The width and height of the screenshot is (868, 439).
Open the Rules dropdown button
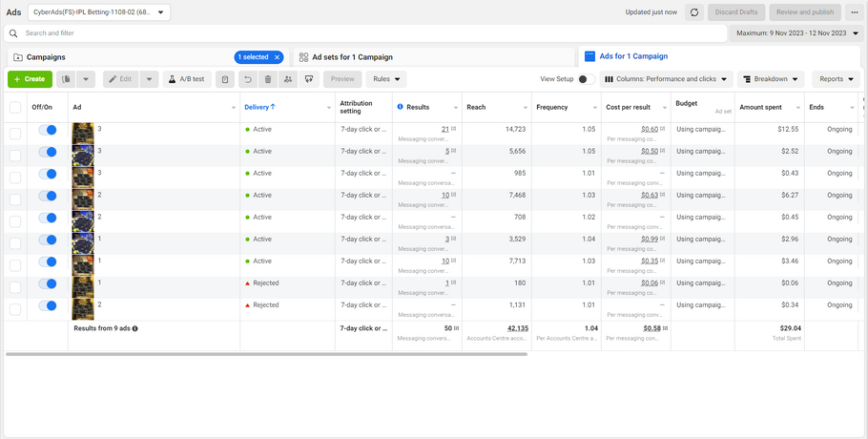(385, 79)
